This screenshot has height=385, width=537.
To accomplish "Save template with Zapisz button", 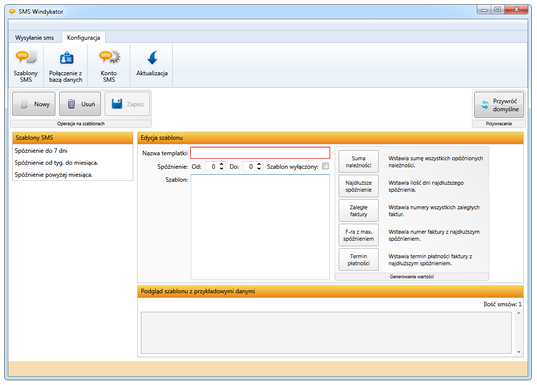I will [x=127, y=104].
